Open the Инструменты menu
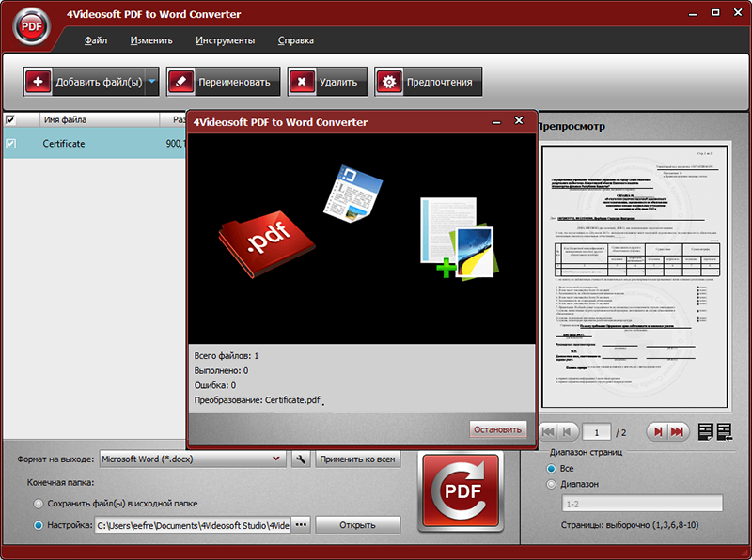Image resolution: width=752 pixels, height=560 pixels. [x=225, y=40]
